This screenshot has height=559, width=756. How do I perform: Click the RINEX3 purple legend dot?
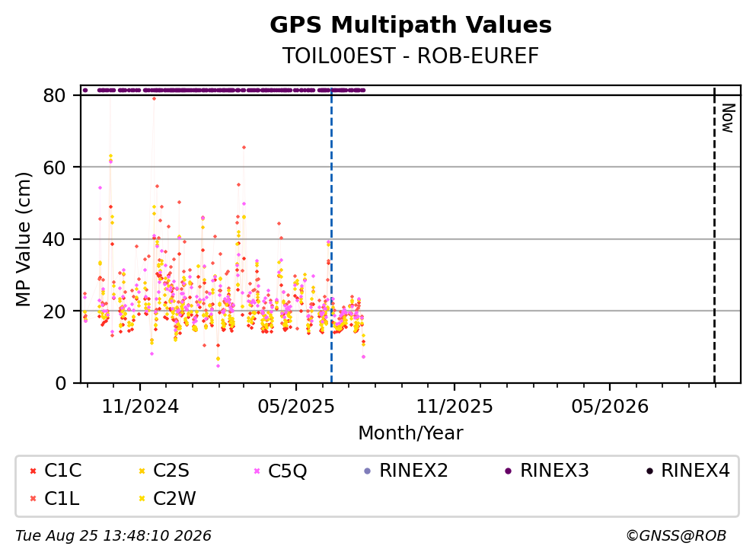tap(508, 471)
